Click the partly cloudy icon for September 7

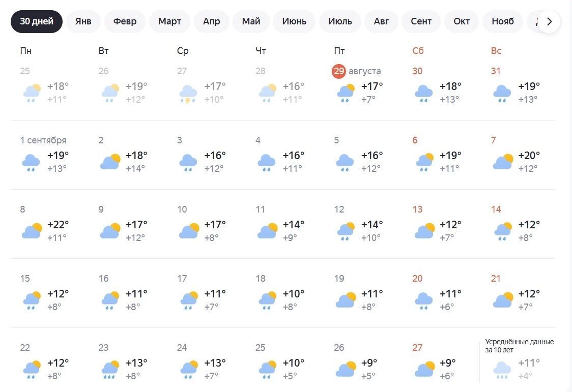tap(503, 162)
